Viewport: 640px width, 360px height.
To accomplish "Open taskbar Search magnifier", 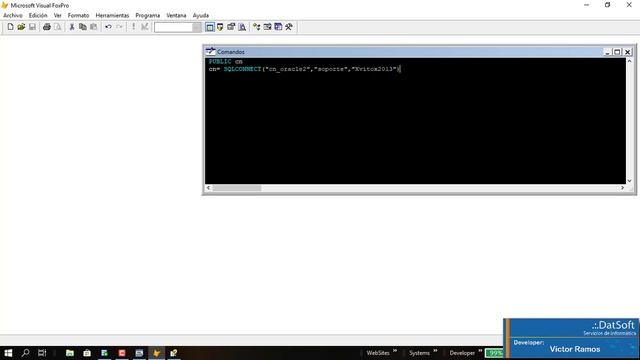I will click(25, 353).
